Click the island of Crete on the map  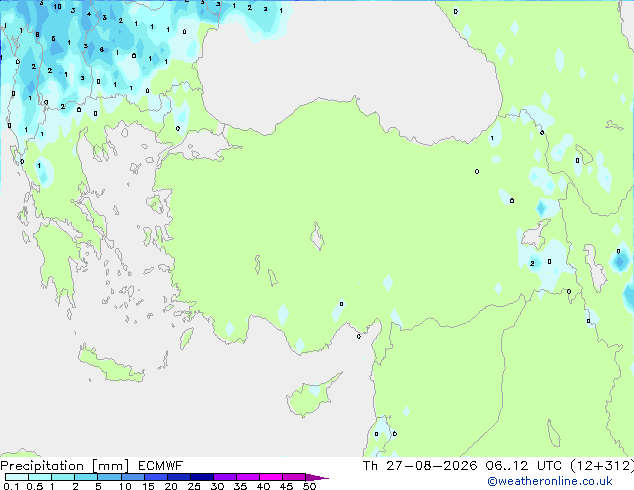point(111,365)
